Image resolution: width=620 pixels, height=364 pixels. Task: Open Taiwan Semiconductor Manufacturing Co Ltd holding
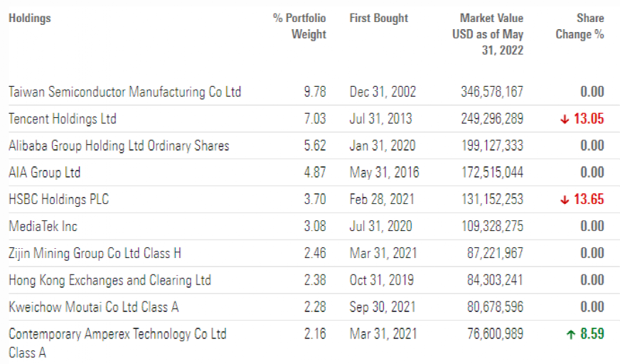pos(124,92)
